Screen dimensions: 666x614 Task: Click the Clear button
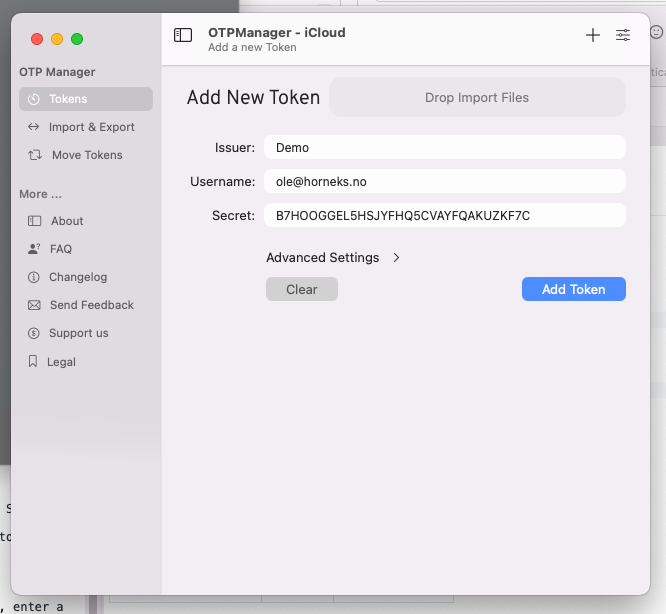click(302, 289)
